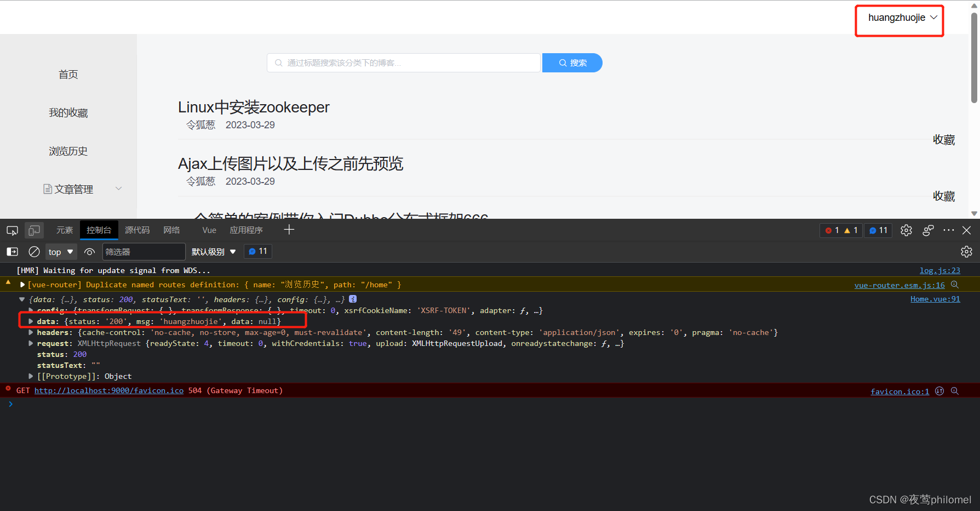
Task: Open console settings gear on the right
Action: 966,251
